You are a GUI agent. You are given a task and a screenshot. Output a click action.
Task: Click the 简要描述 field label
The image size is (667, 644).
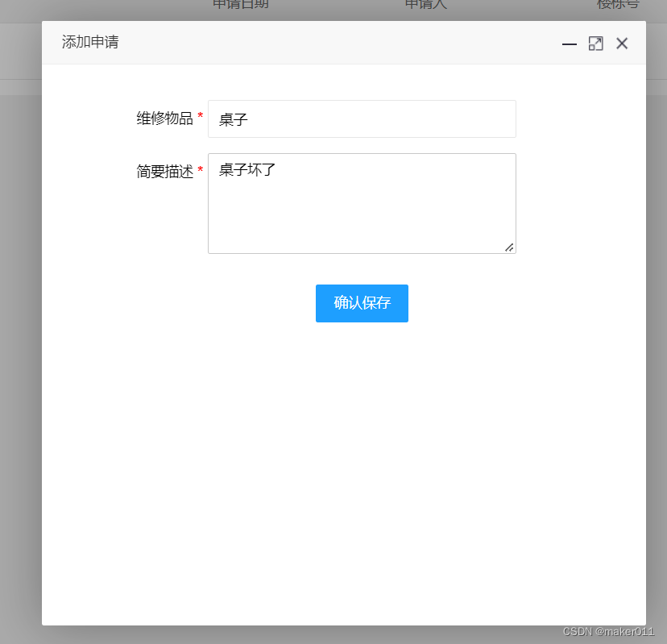[x=165, y=171]
